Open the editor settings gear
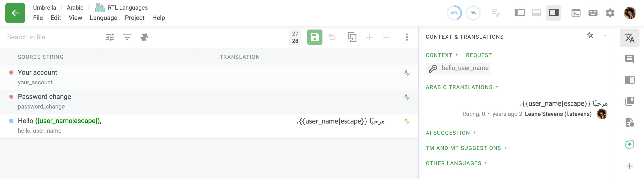Image resolution: width=644 pixels, height=179 pixels. (610, 13)
